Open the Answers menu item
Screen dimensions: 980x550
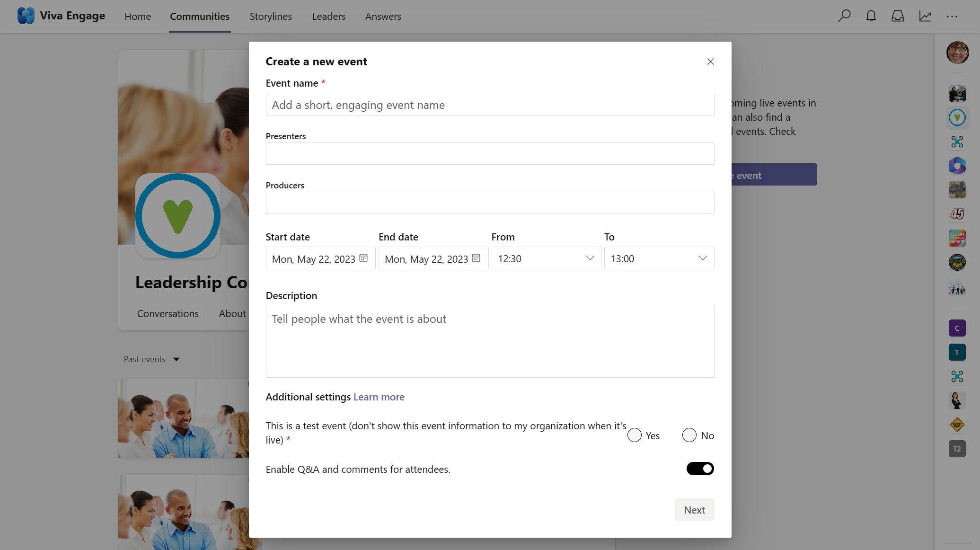click(x=383, y=16)
